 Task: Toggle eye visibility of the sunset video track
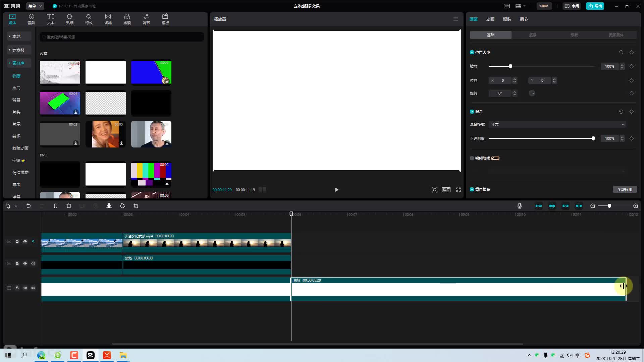[x=25, y=241]
